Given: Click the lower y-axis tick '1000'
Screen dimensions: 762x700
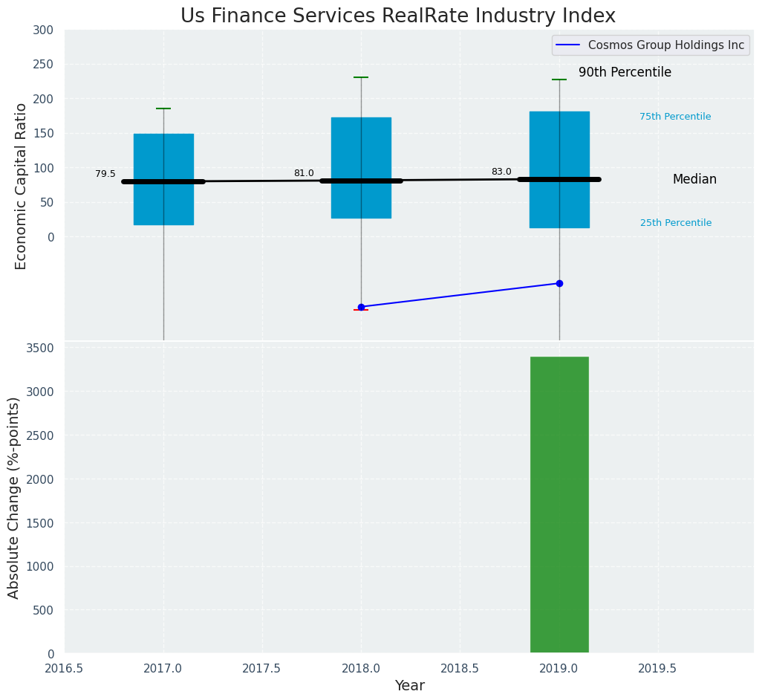Looking at the screenshot, I should (x=39, y=566).
